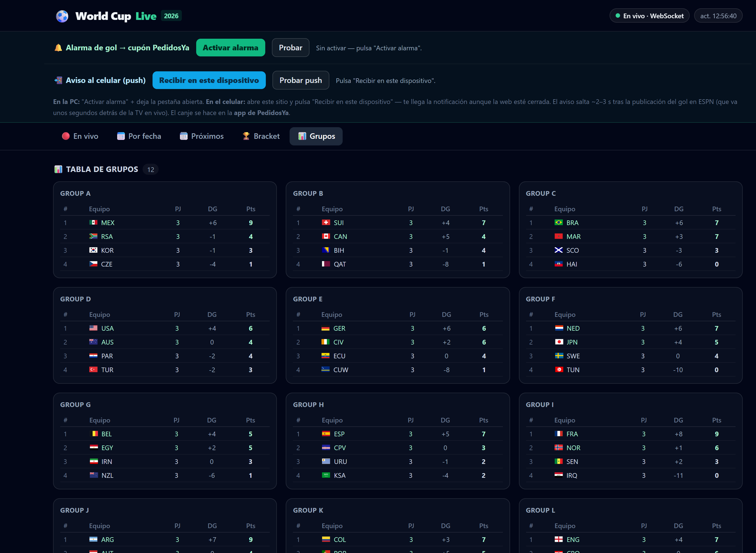Click the GROUP G heading
756x553 pixels.
point(76,405)
